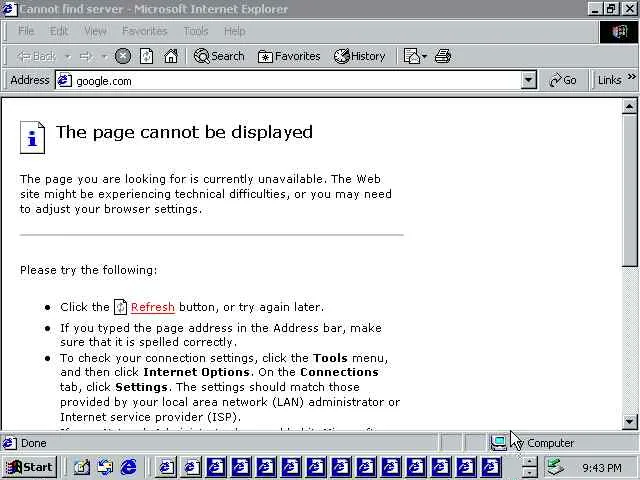Open the File menu
The height and width of the screenshot is (480, 640).
pyautogui.click(x=26, y=31)
